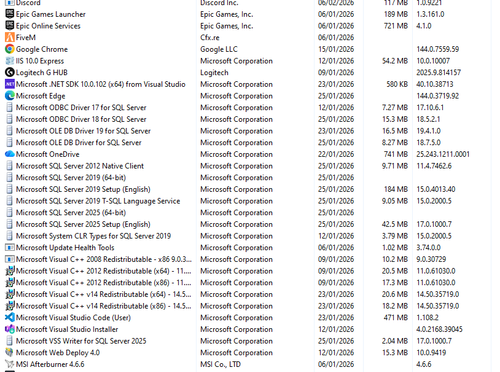Select MSI Afterburner 4.6.6 name
Viewport: 500px width, 372px height.
50,364
